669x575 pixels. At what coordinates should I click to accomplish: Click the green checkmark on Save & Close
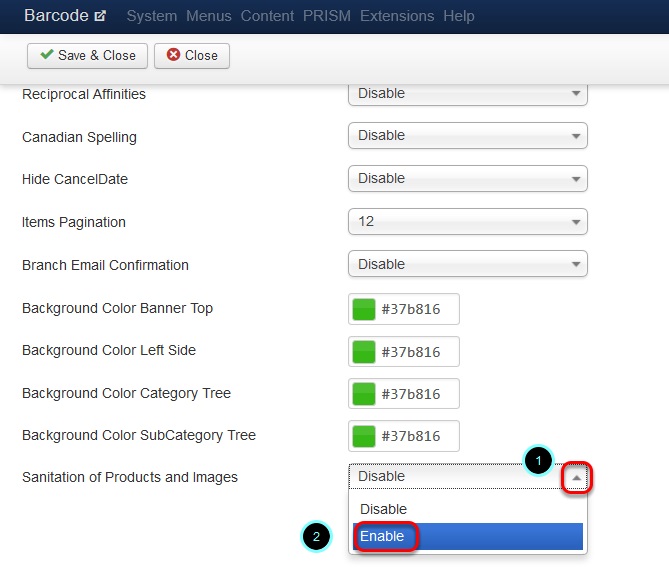pos(47,54)
